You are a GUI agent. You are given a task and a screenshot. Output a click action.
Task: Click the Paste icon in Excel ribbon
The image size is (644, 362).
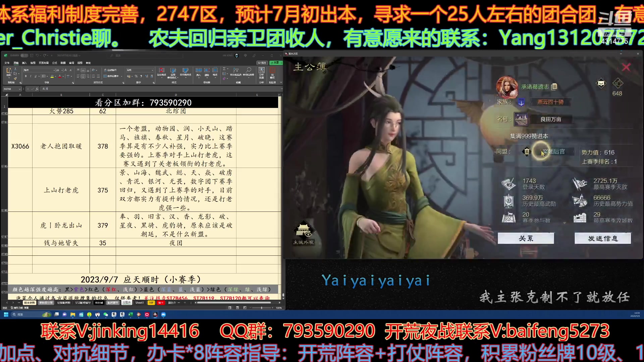(9, 70)
